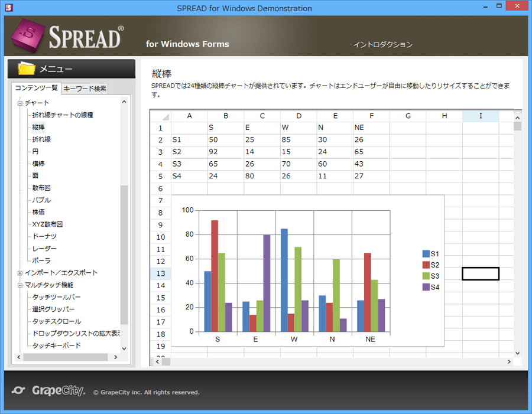Select the 円 tree item

coord(35,151)
